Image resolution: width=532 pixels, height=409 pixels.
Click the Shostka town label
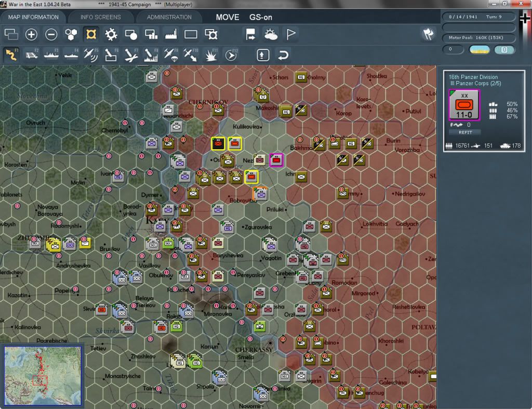[376, 76]
